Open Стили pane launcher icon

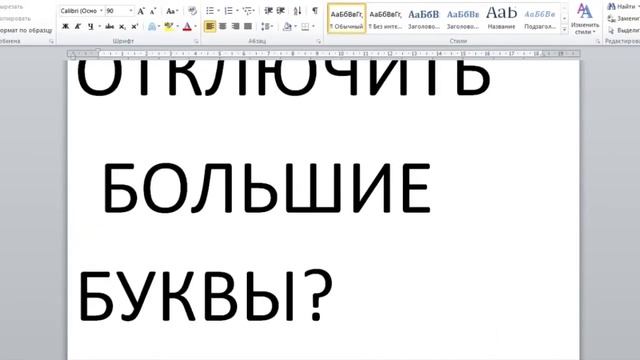(x=598, y=41)
